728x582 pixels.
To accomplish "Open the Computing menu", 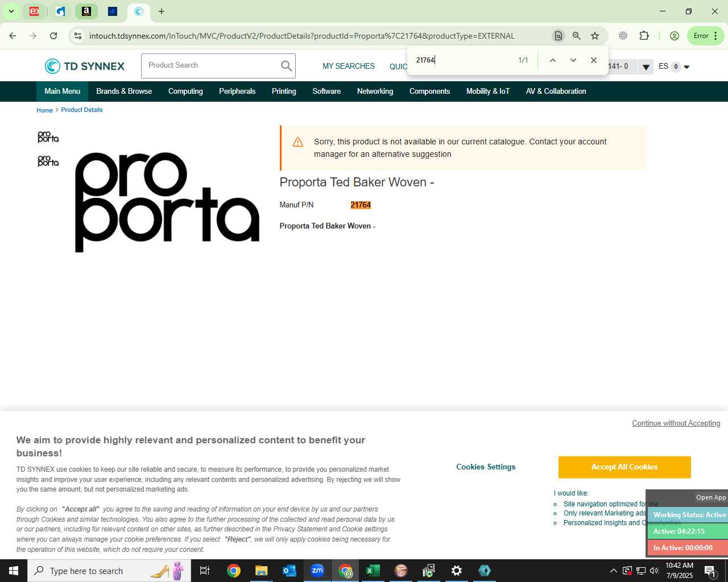I will (185, 92).
